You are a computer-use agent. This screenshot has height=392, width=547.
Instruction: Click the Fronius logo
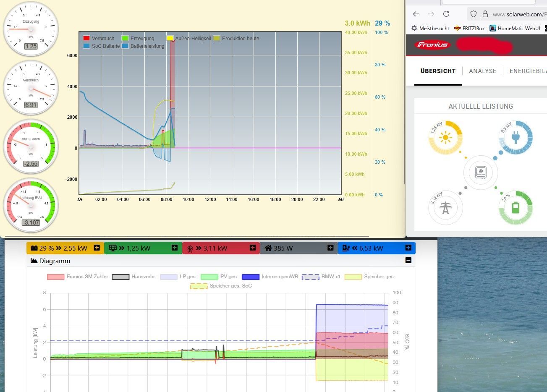432,45
